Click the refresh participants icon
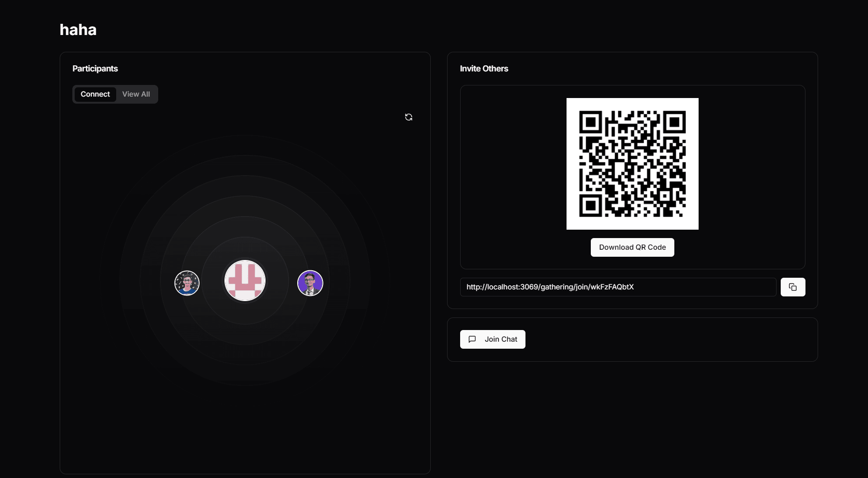Image resolution: width=868 pixels, height=478 pixels. click(408, 117)
